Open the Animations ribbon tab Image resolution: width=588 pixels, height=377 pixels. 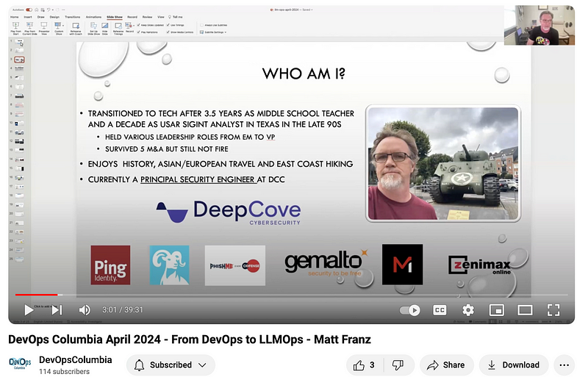coord(93,17)
